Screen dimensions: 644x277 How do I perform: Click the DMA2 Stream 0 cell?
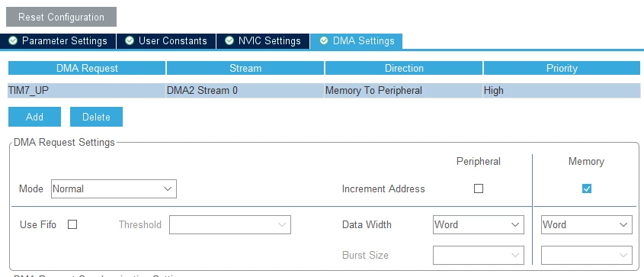tap(245, 90)
